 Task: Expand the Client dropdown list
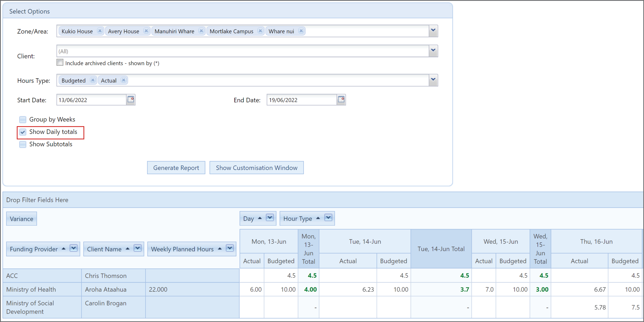tap(433, 51)
